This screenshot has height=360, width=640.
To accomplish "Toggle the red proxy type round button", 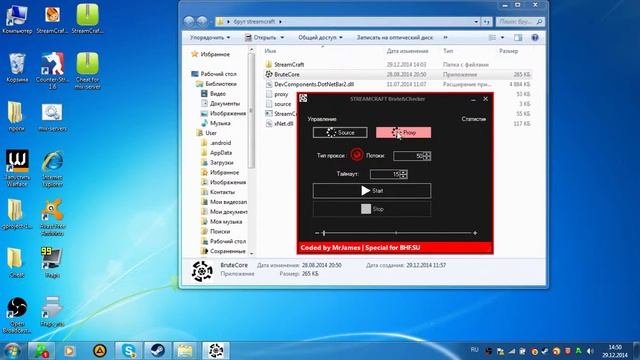I will [x=357, y=155].
